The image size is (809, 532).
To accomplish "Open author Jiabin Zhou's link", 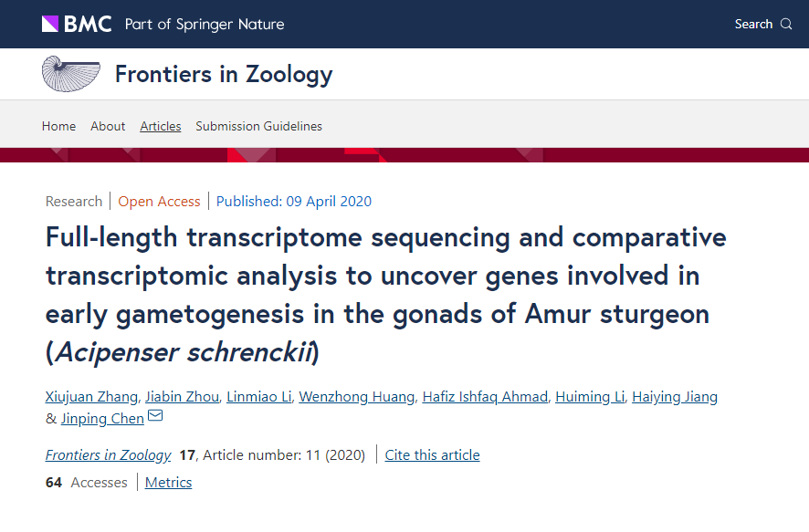I will 182,396.
